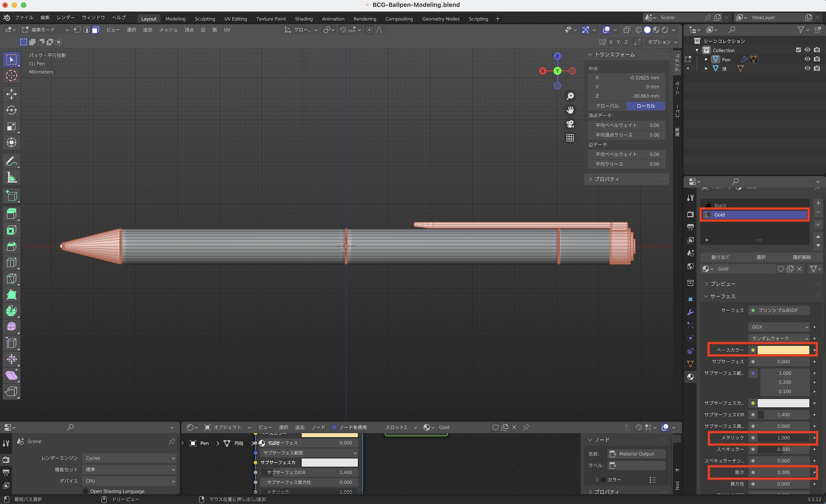Click the 割り当て assign button

720,257
